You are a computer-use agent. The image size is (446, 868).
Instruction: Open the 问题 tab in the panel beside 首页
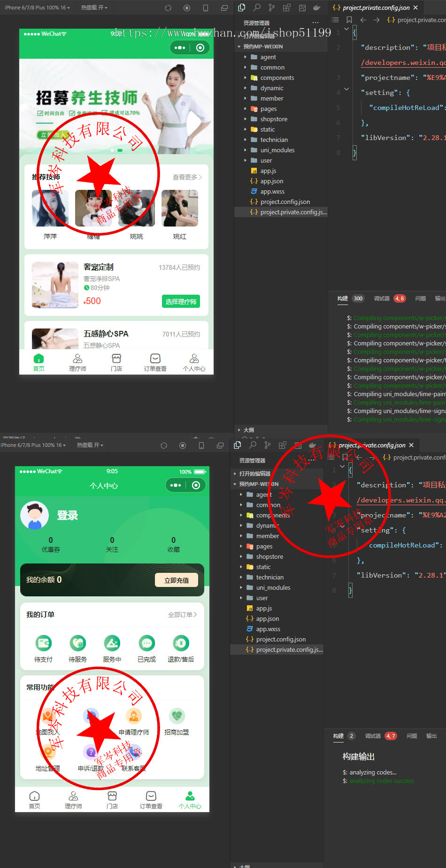pos(421,298)
